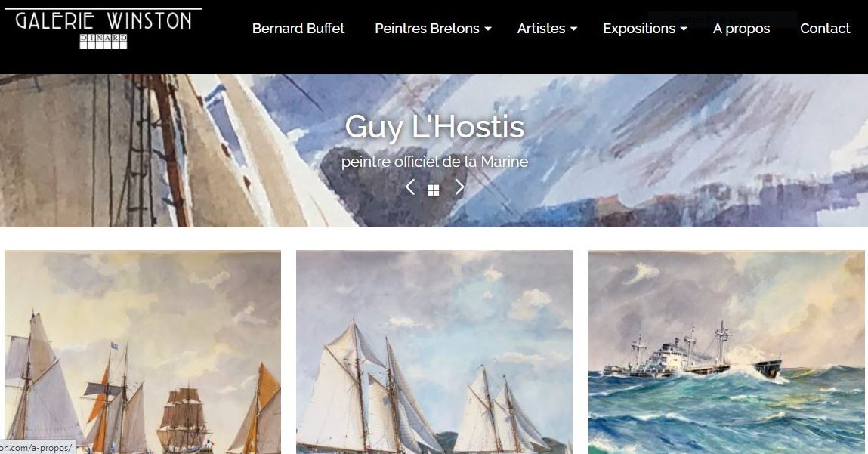Open the painting of two white schooners
The height and width of the screenshot is (454, 868).
434,352
